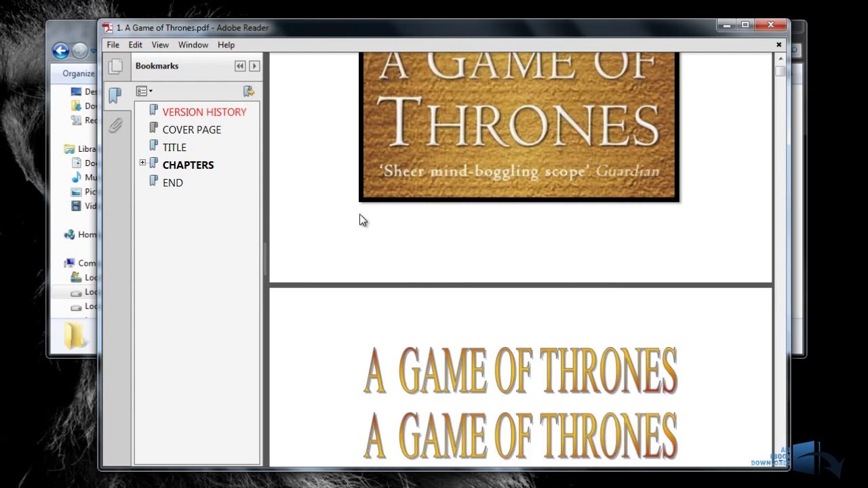Navigate to the TITLE bookmark
The height and width of the screenshot is (488, 868).
174,147
